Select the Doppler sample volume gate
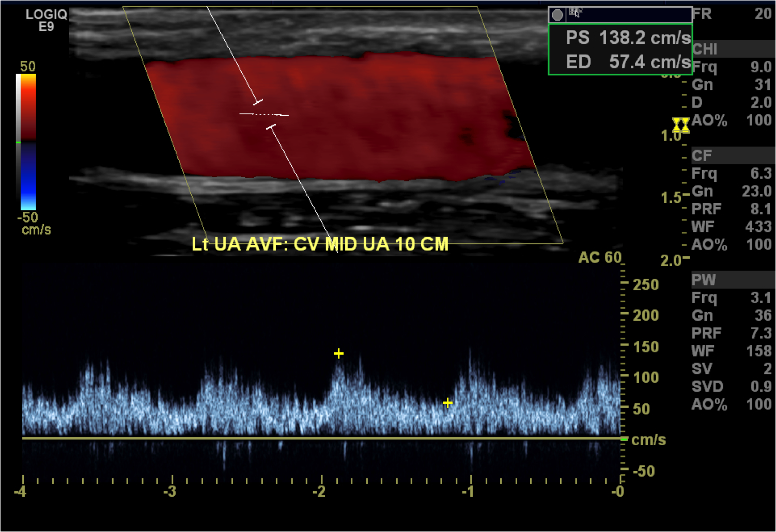The width and height of the screenshot is (776, 532). (x=264, y=114)
